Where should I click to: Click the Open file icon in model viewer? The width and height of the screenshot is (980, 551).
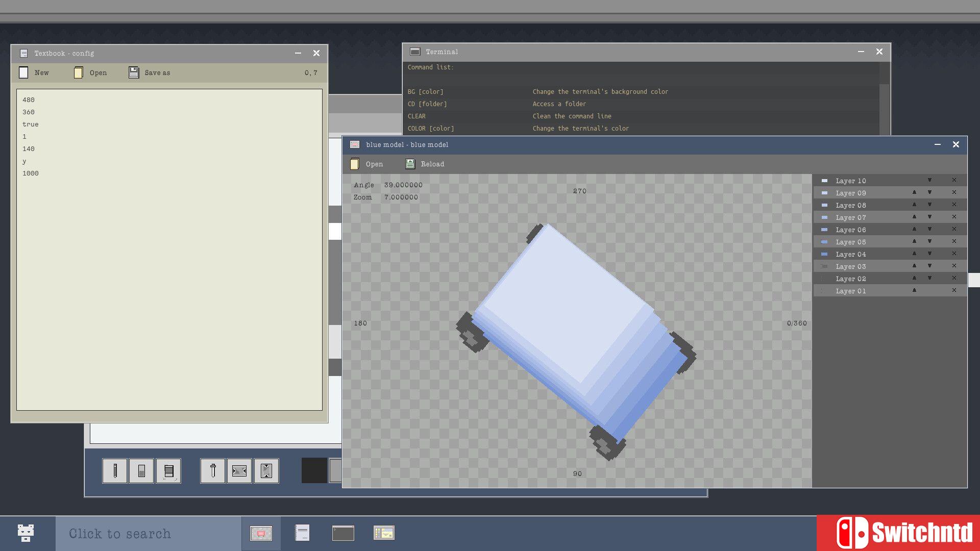(x=354, y=164)
